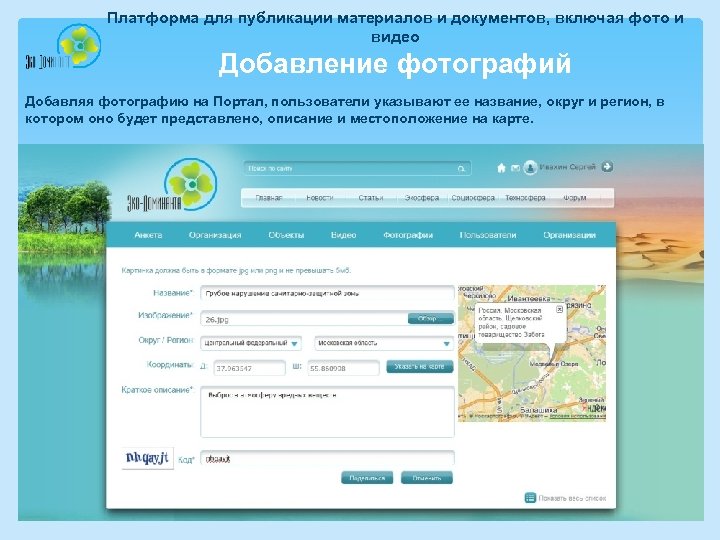Click the list icon near Показать весь список
The image size is (720, 540).
(x=530, y=498)
